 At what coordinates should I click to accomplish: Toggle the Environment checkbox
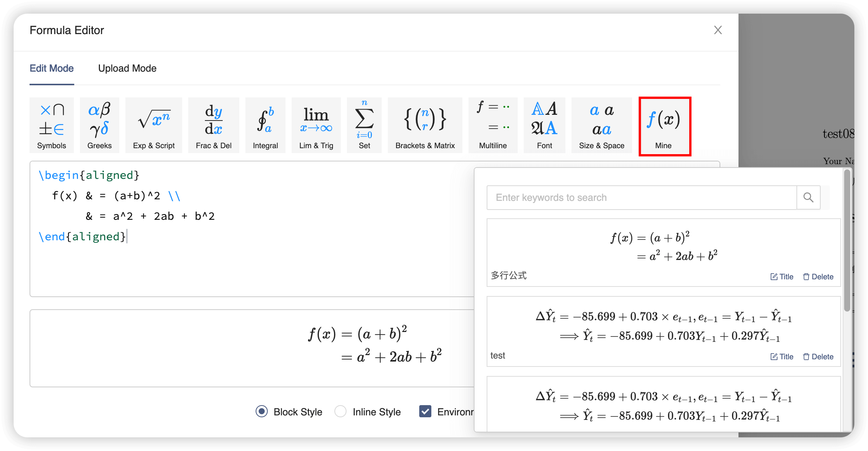click(425, 412)
